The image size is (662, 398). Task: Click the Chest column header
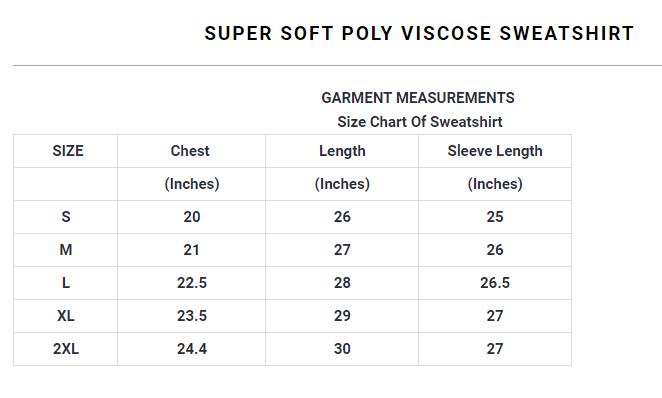pyautogui.click(x=190, y=151)
